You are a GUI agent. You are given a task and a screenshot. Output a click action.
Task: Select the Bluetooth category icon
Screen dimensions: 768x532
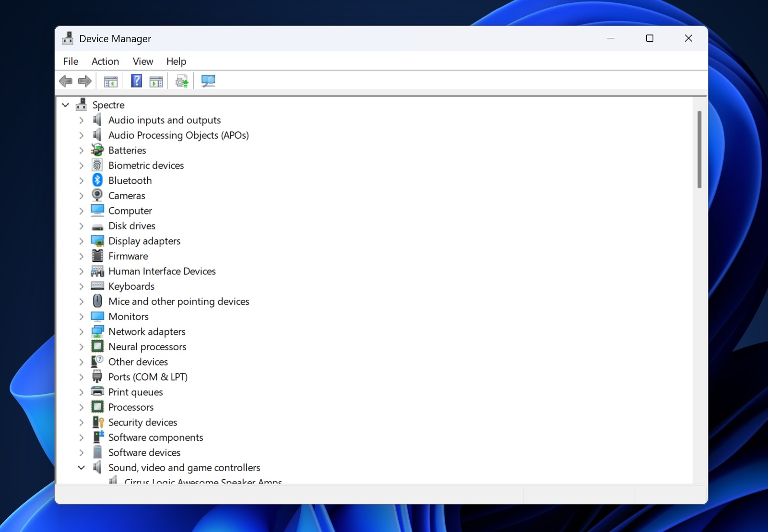pos(97,180)
